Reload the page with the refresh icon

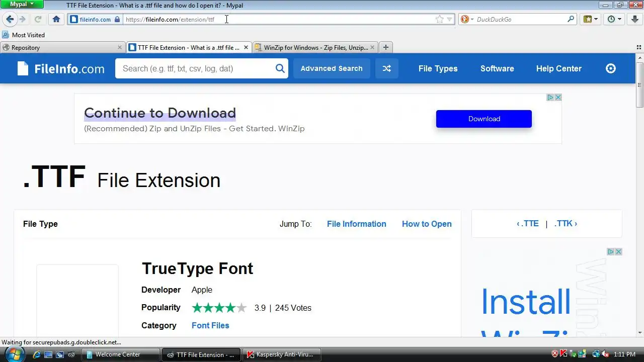coord(38,19)
